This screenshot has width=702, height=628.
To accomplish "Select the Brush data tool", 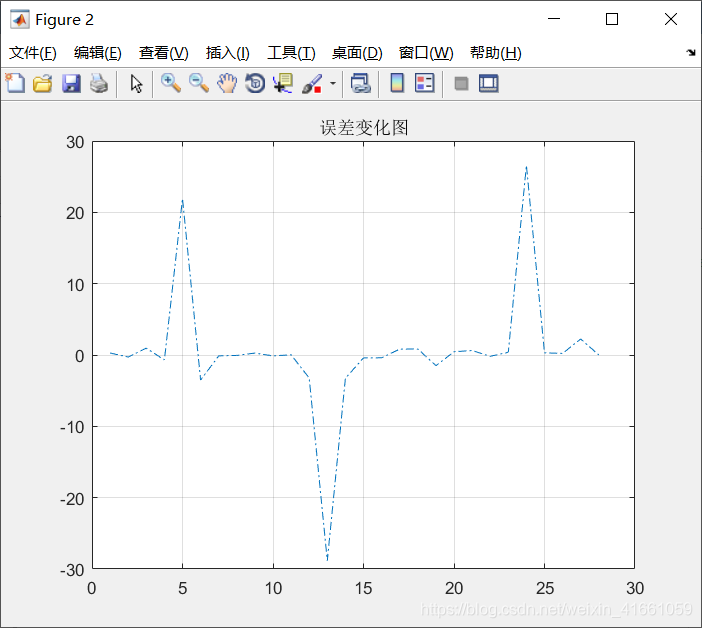I will 312,84.
